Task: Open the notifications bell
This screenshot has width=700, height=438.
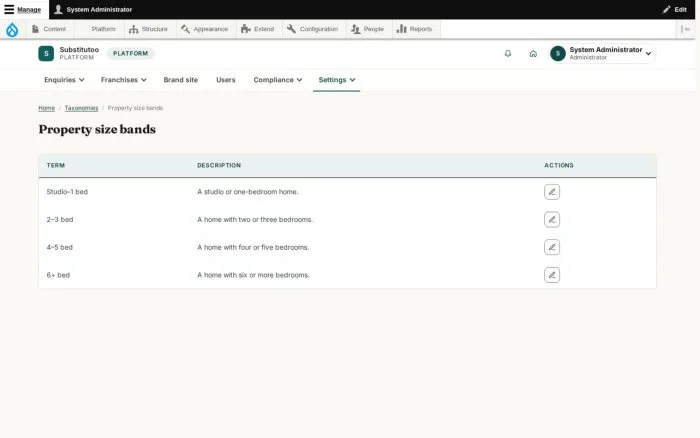Action: click(x=508, y=54)
